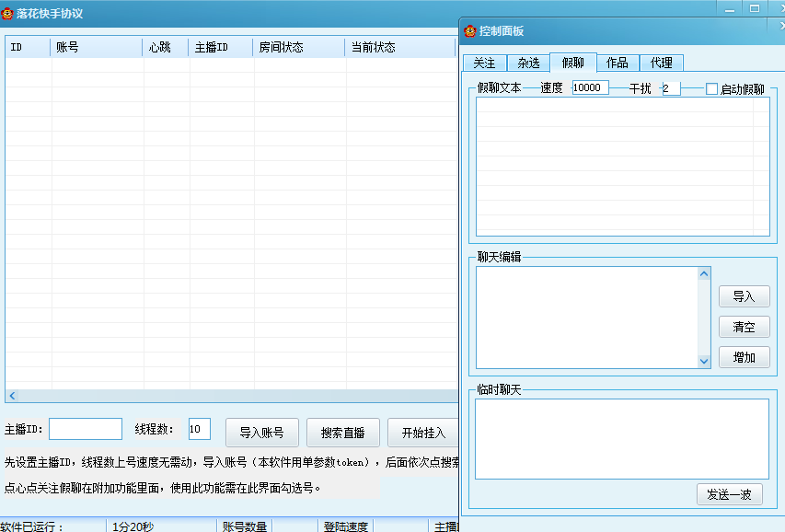Viewport: 785px width, 532px height.
Task: Click the 主播ID column header
Action: pyautogui.click(x=220, y=47)
